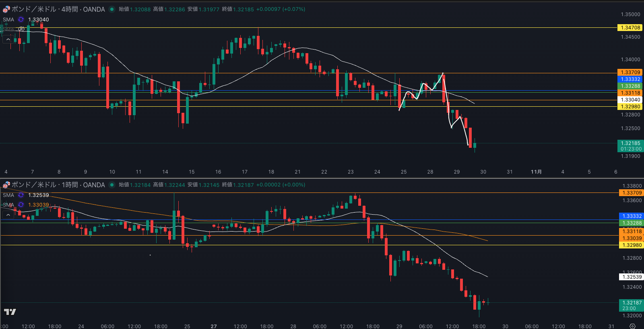The height and width of the screenshot is (329, 644).
Task: Collapse the indicator legend on the 4-hour chart
Action: [x=8, y=39]
